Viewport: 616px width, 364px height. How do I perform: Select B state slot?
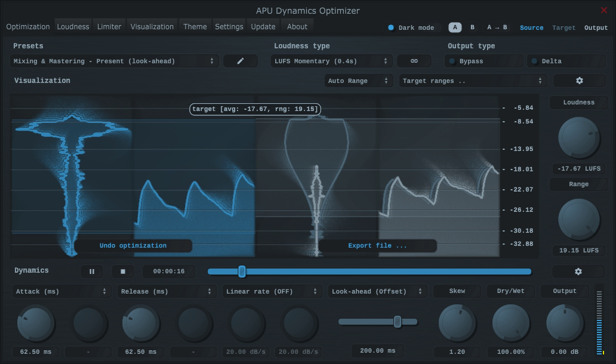point(472,27)
